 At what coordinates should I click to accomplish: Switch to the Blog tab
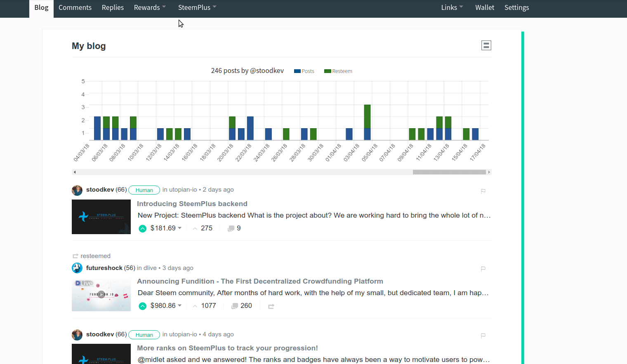click(x=41, y=8)
